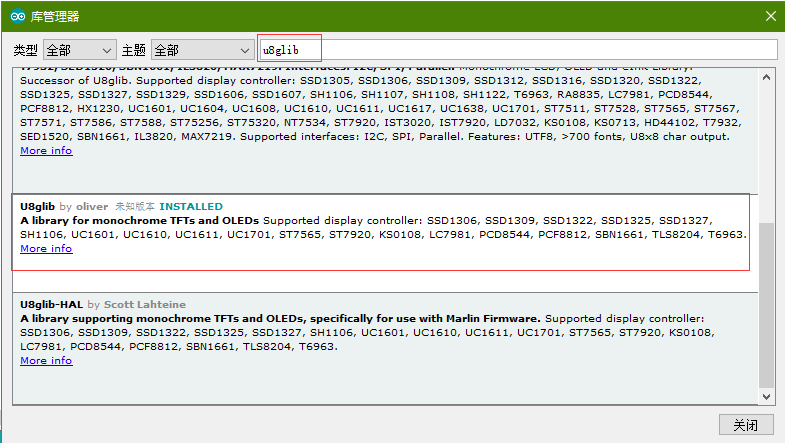Click the vertical scrollbar thumb
Screen dimensions: 785x443
(766, 305)
